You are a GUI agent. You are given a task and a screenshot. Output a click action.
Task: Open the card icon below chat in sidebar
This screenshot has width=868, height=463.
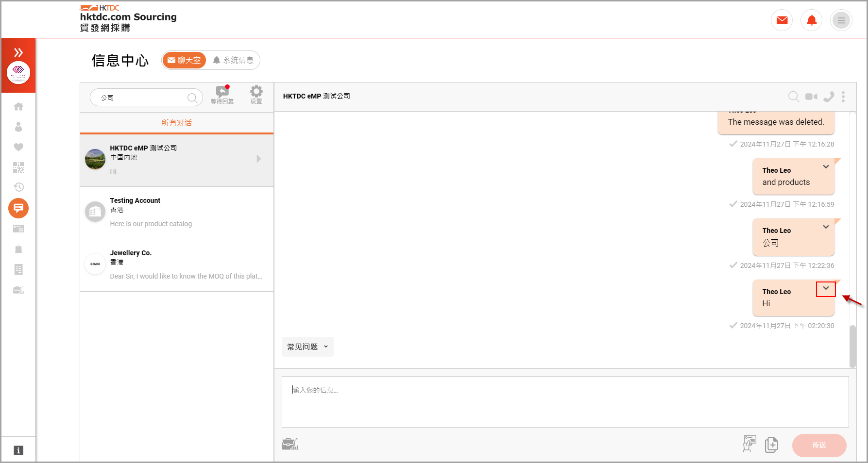tap(18, 229)
